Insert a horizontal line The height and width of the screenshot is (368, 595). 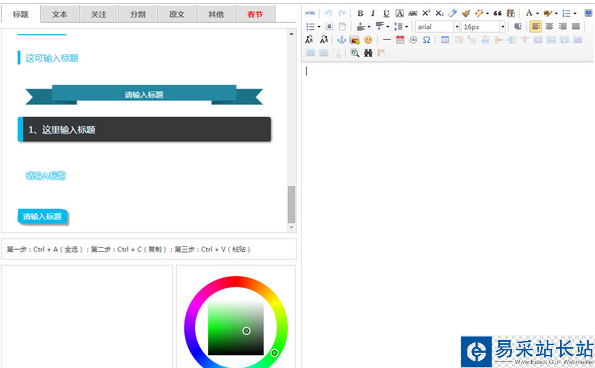click(x=387, y=40)
